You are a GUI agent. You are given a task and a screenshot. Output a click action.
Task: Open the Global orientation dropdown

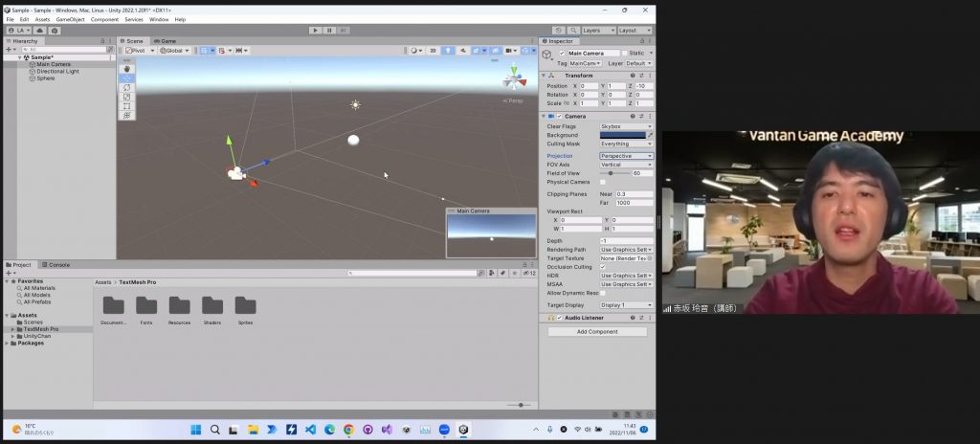pyautogui.click(x=174, y=50)
